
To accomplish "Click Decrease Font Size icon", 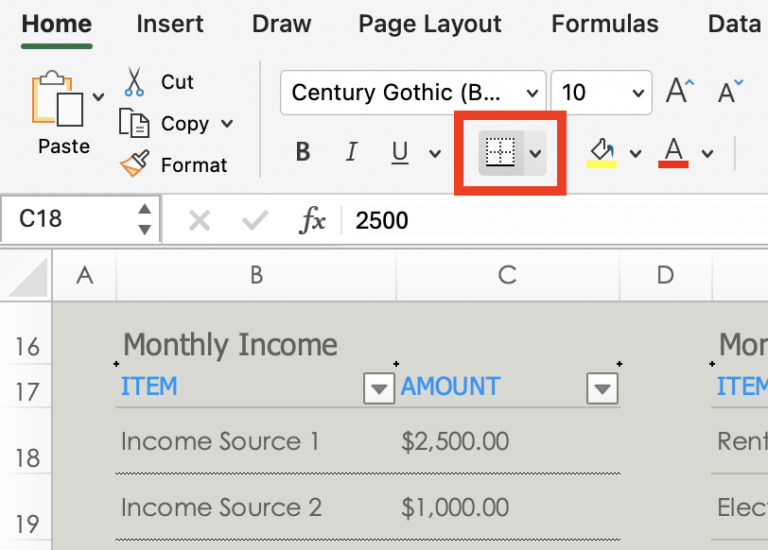I will tap(730, 92).
